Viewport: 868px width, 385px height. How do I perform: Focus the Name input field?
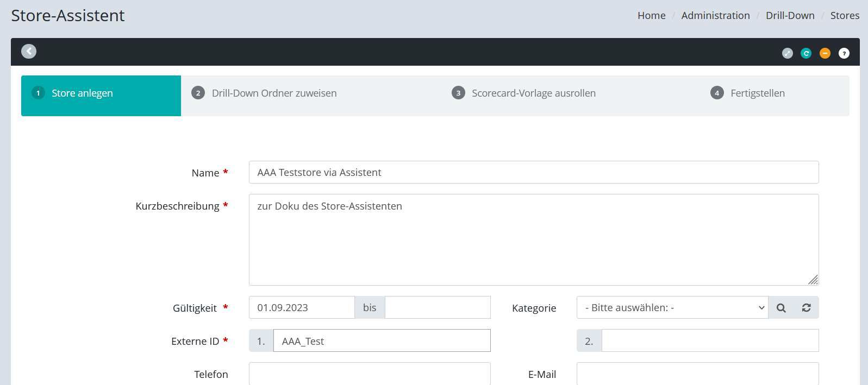[x=533, y=173]
